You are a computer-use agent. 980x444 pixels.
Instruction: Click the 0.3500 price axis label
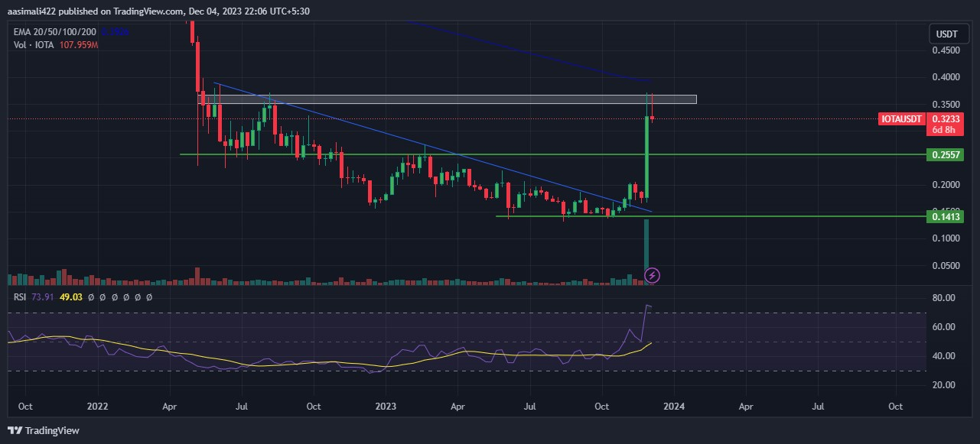[946, 105]
